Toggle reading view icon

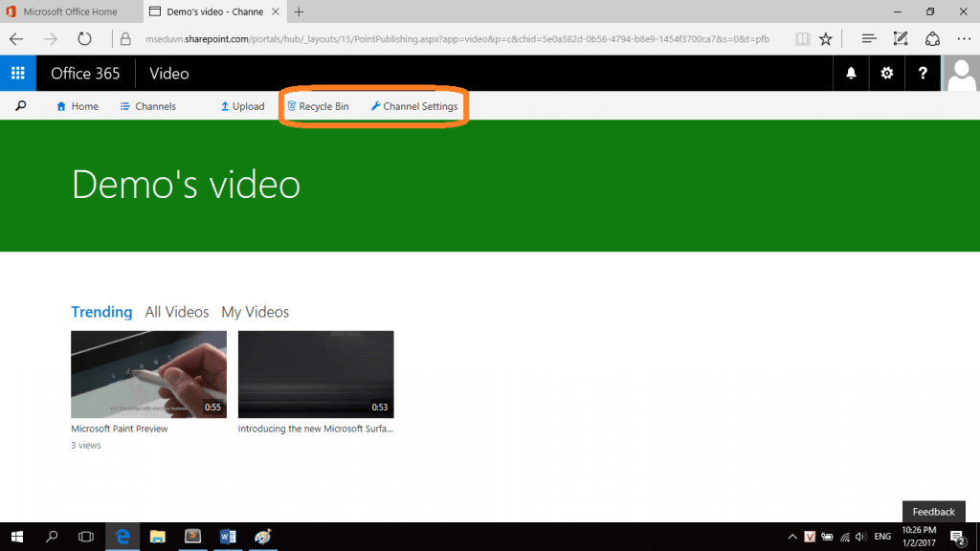(803, 38)
